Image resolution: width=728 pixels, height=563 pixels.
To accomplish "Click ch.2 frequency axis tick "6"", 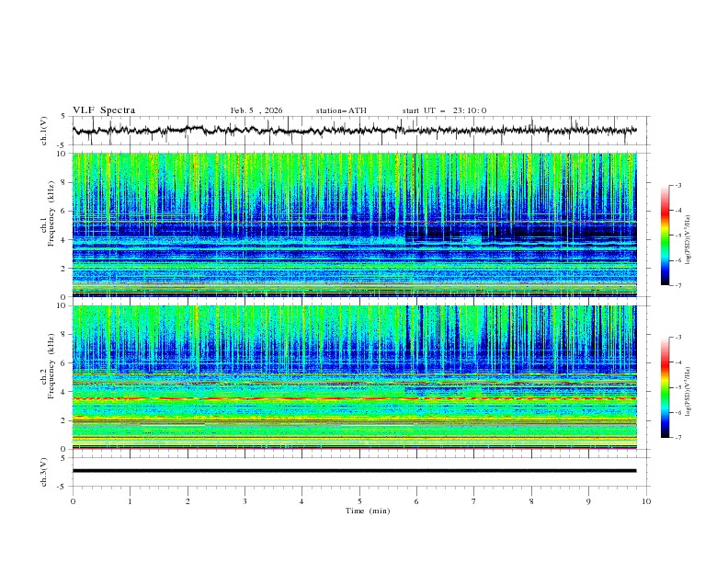I will (65, 363).
